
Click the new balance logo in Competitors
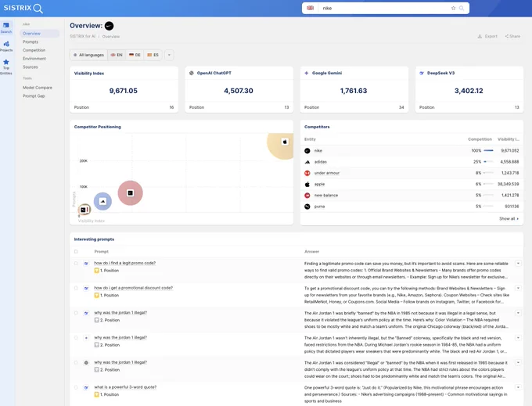coord(307,196)
